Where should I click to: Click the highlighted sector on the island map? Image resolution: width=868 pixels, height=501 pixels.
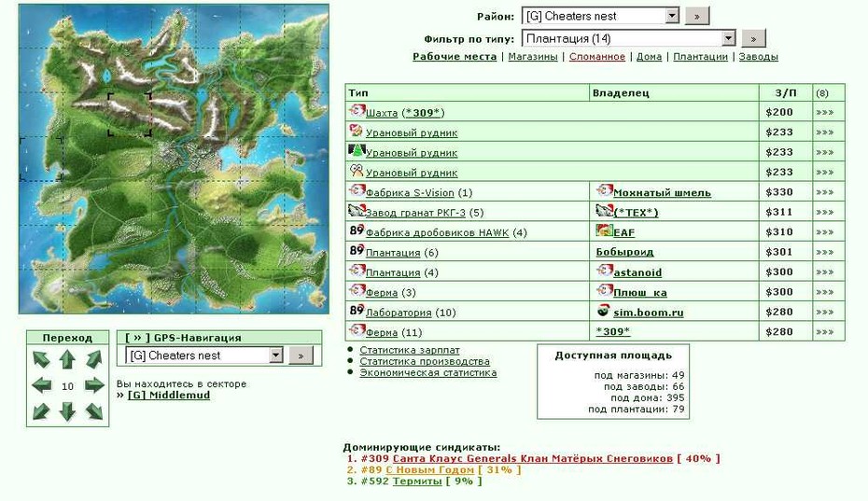[x=130, y=115]
